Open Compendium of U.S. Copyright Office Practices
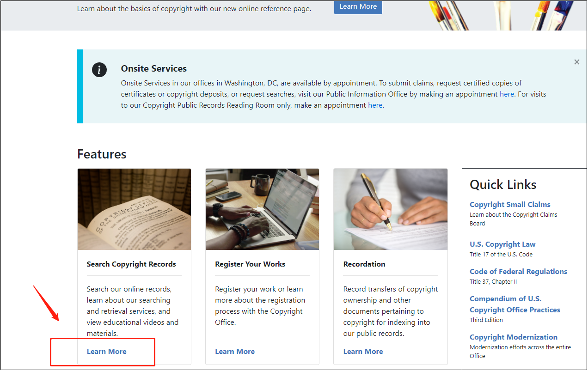This screenshot has height=371, width=588. pos(514,304)
